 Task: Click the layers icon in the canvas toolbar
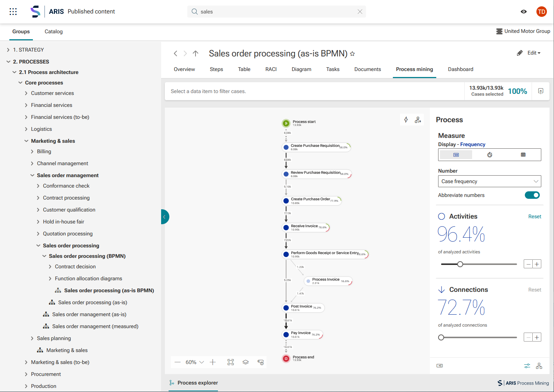(246, 362)
